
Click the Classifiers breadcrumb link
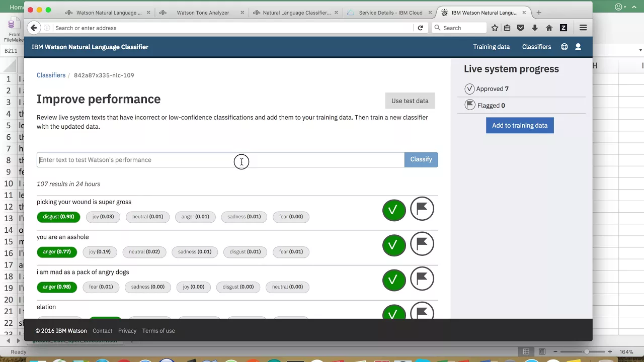pos(51,75)
